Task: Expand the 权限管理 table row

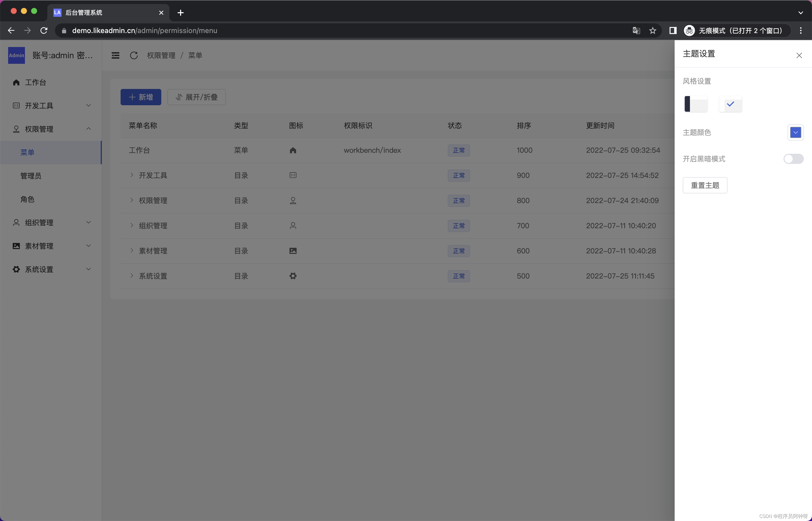Action: pyautogui.click(x=132, y=200)
